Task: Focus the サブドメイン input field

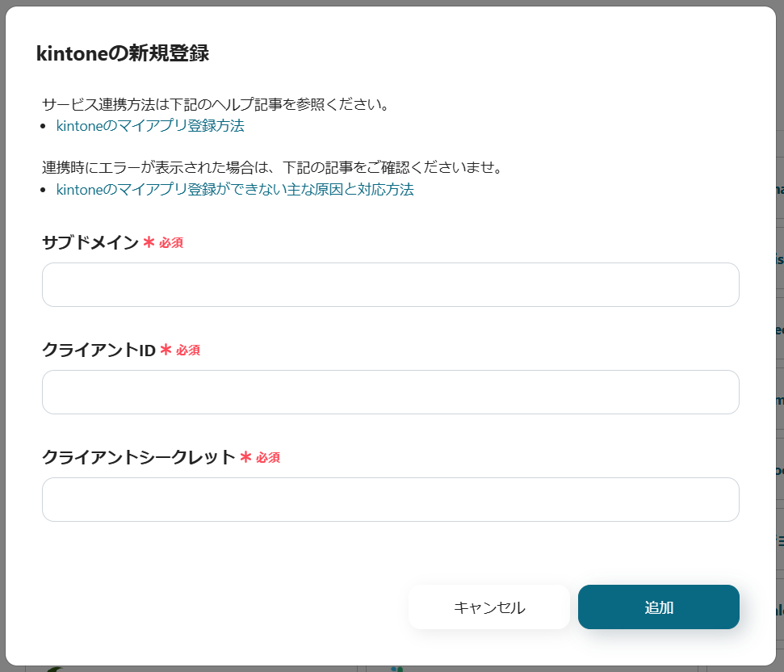Action: pyautogui.click(x=391, y=284)
